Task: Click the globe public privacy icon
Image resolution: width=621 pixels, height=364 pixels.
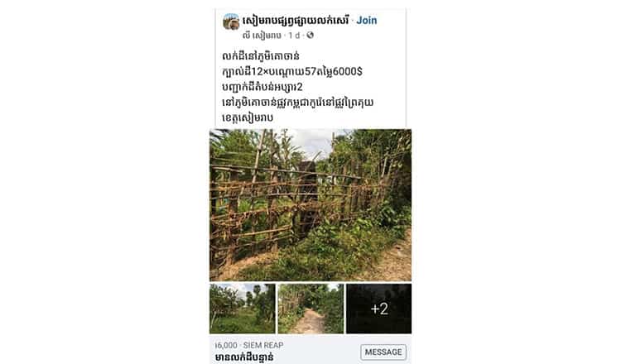Action: [310, 36]
